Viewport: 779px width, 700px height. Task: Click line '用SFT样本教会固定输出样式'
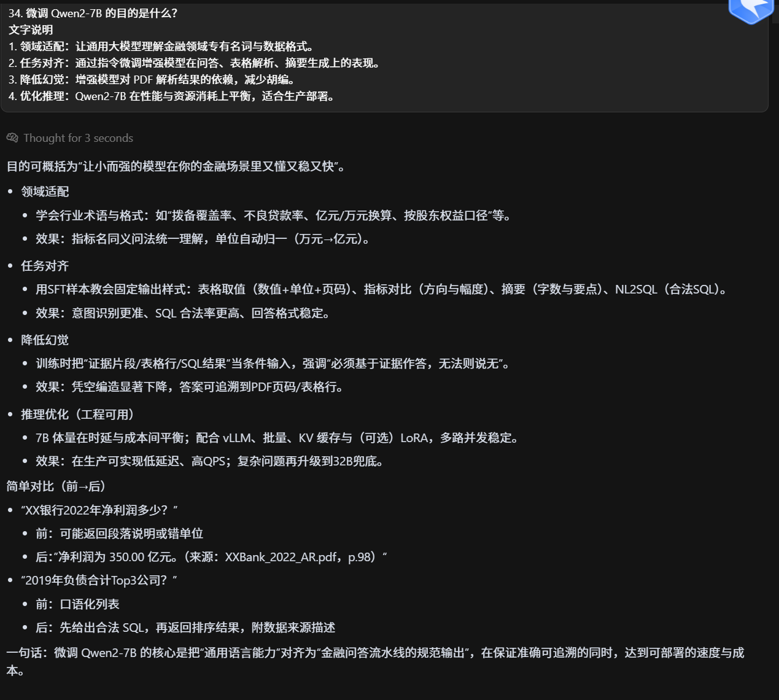tap(382, 289)
